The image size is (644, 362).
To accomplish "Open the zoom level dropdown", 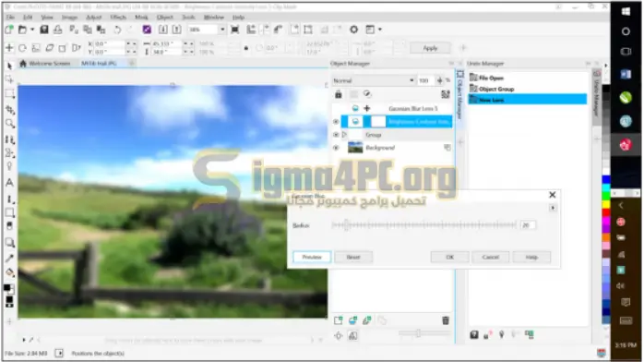I will click(222, 30).
